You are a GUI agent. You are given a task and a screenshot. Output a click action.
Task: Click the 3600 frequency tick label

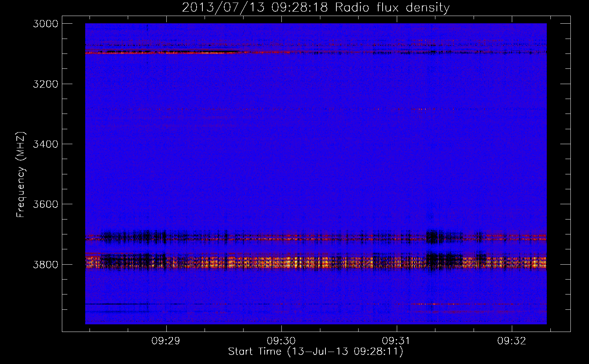(46, 204)
